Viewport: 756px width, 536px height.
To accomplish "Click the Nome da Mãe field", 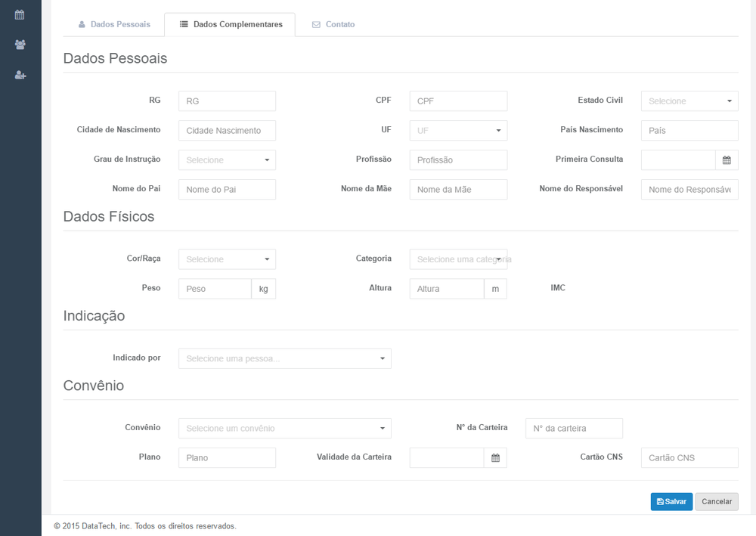I will [458, 190].
